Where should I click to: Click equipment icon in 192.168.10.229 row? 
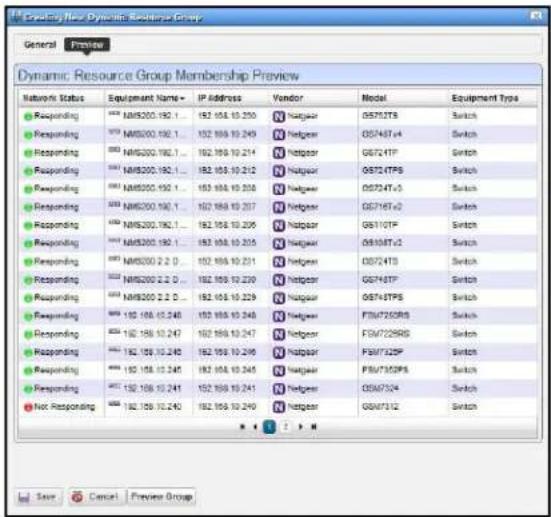pos(114,295)
